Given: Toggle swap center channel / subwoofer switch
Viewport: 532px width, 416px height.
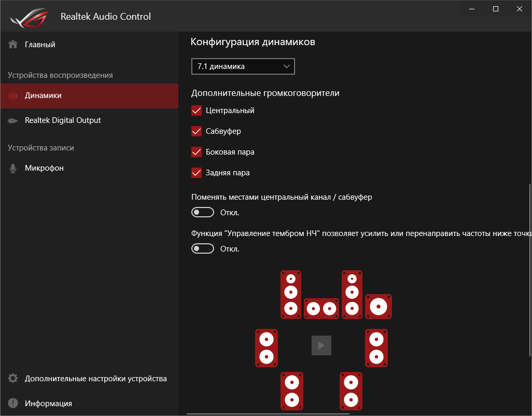Looking at the screenshot, I should (203, 212).
